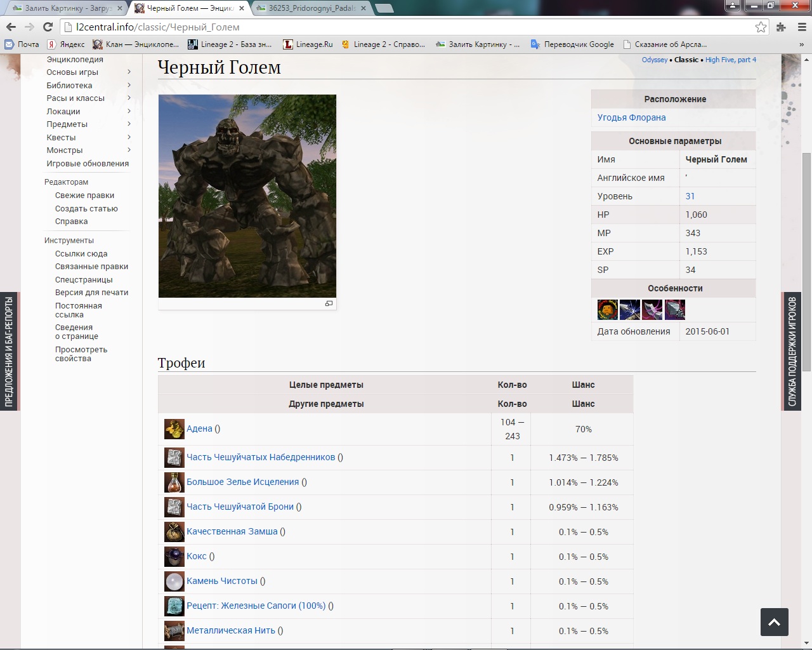Click the Железные Сапоги recipe icon
The width and height of the screenshot is (812, 650).
pyautogui.click(x=174, y=606)
